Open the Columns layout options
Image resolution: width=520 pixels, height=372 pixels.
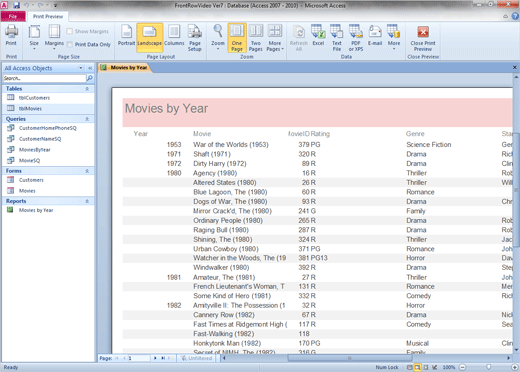pyautogui.click(x=174, y=35)
